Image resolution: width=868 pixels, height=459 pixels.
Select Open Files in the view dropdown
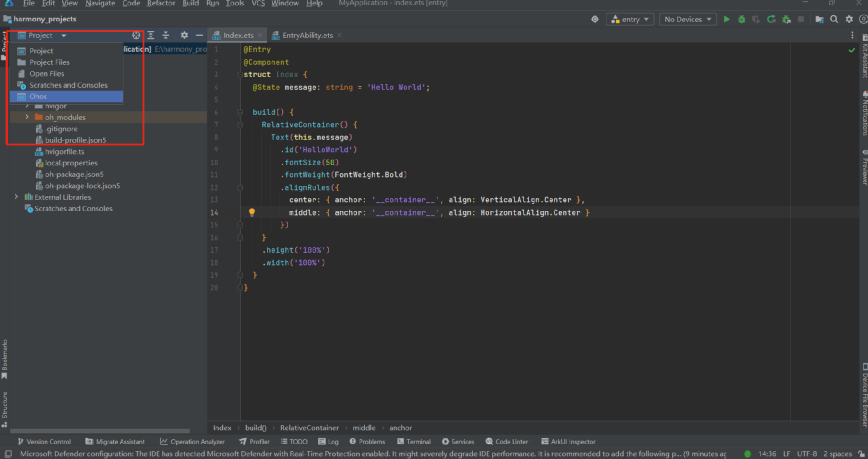pyautogui.click(x=67, y=73)
